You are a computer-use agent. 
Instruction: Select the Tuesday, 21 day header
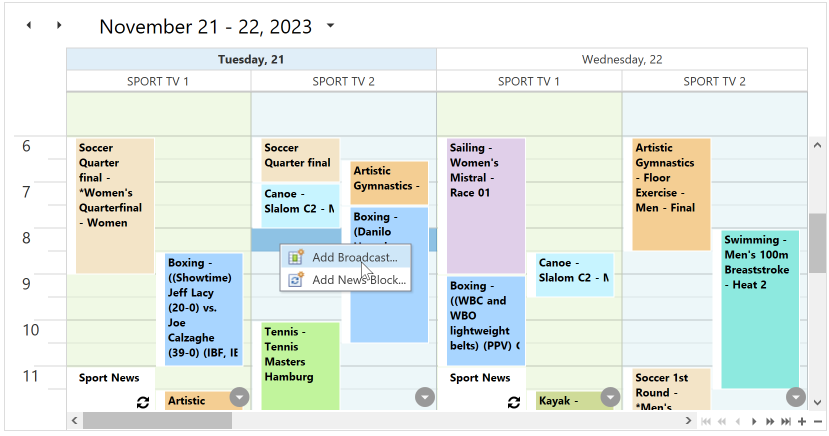click(x=251, y=59)
